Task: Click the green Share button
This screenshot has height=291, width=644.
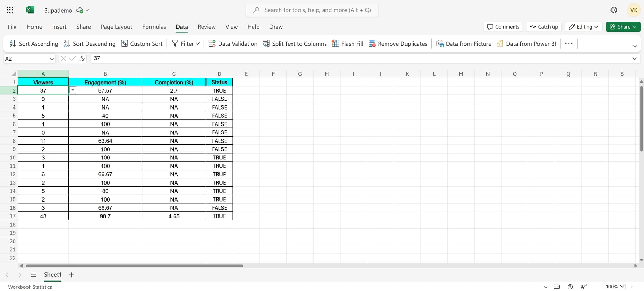Action: pos(623,27)
